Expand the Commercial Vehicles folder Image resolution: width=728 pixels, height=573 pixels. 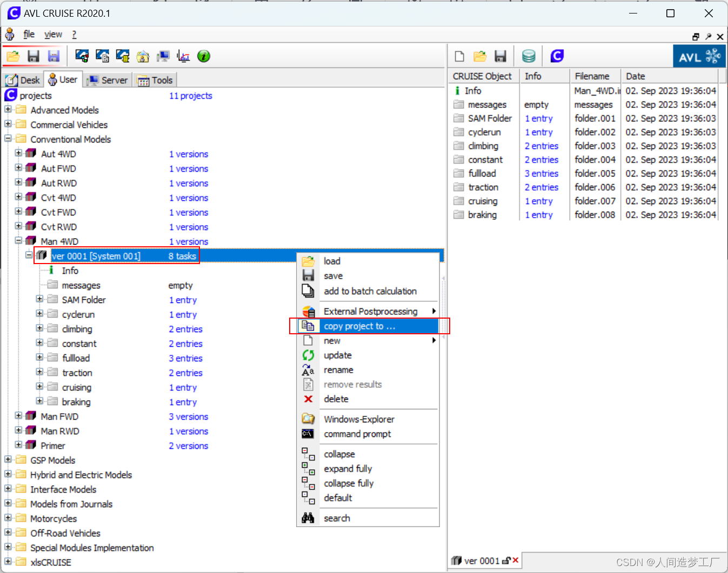[x=8, y=124]
